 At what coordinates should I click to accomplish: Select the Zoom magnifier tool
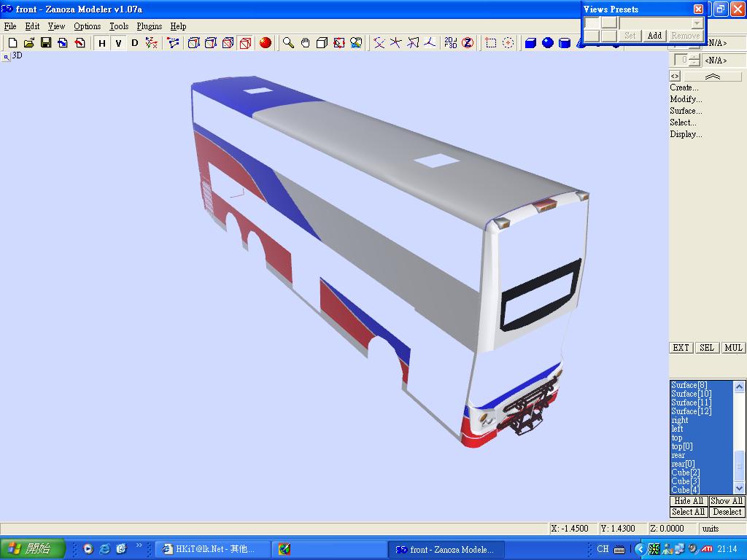[x=288, y=43]
